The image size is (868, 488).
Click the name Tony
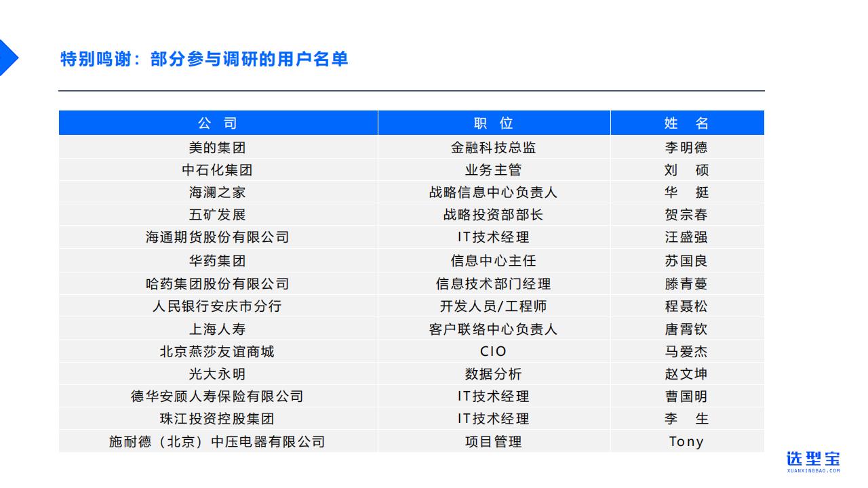click(687, 441)
